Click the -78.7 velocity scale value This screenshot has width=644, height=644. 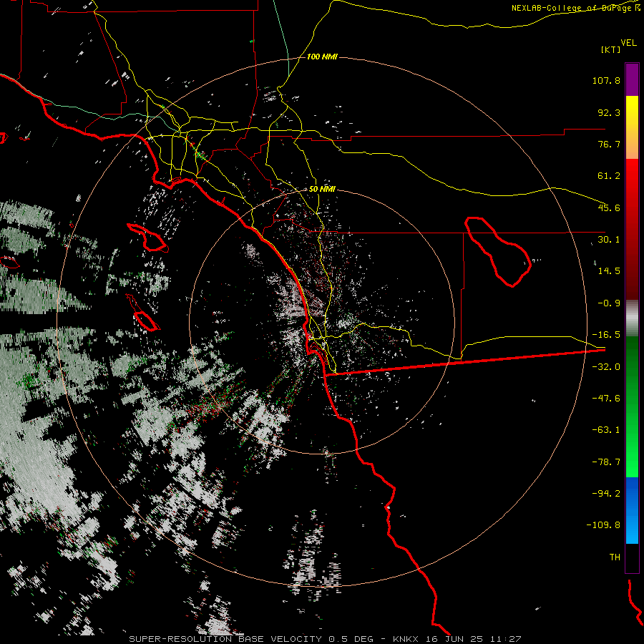(x=606, y=462)
